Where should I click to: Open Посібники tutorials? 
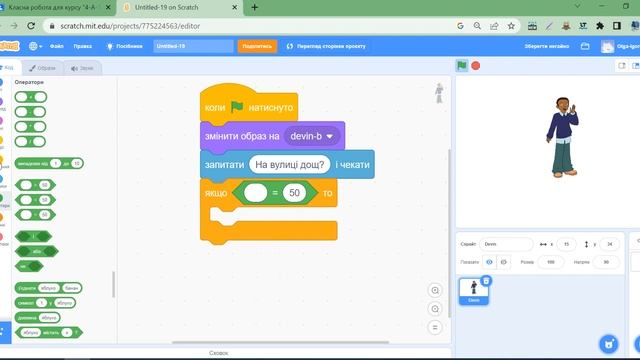coord(124,46)
